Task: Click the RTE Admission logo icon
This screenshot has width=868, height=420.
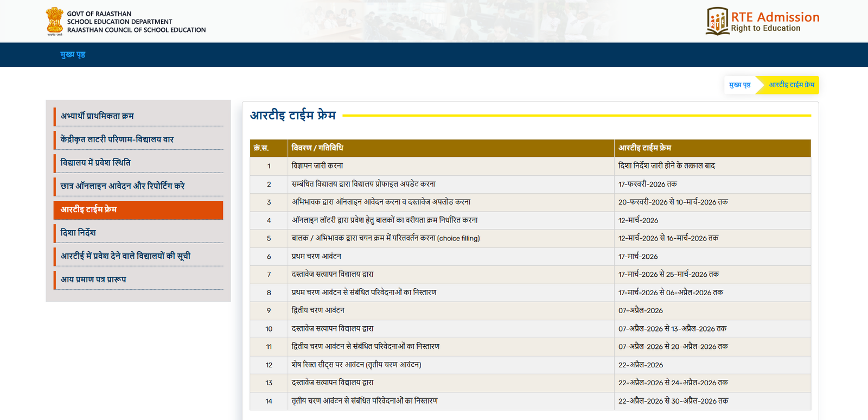Action: 717,21
